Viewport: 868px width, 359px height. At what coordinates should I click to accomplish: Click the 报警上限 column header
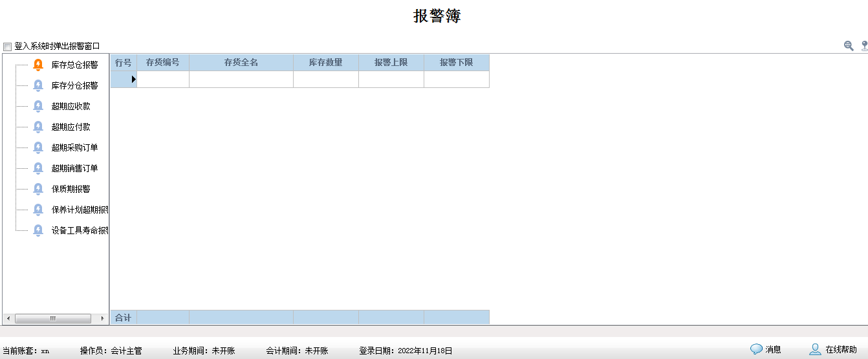click(391, 63)
